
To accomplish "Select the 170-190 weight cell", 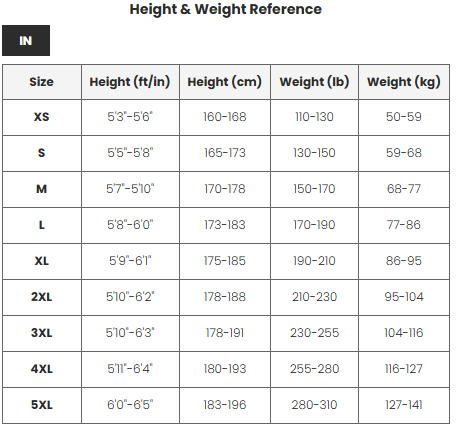I will click(x=314, y=225).
